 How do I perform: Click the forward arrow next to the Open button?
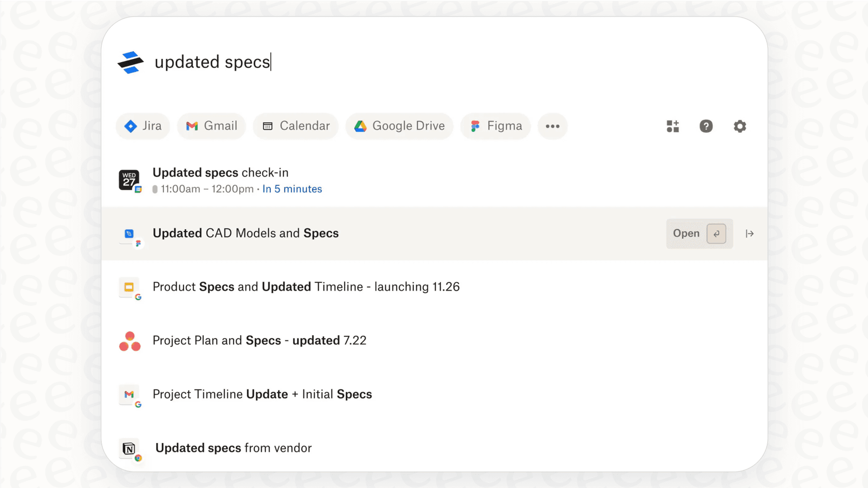click(750, 233)
